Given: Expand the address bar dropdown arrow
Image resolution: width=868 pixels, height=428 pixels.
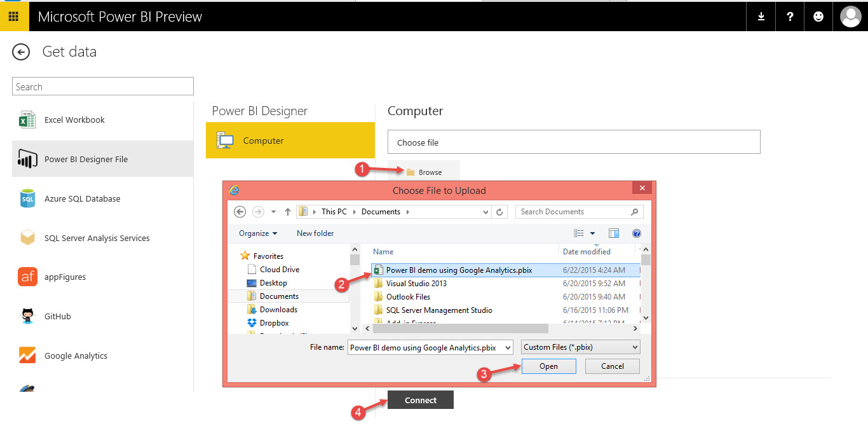Looking at the screenshot, I should click(x=485, y=211).
